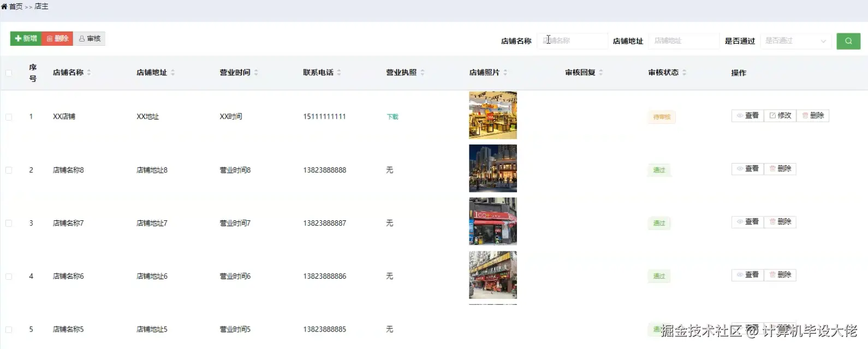Focus the 店铺名称 search input
Image resolution: width=868 pixels, height=349 pixels.
572,41
